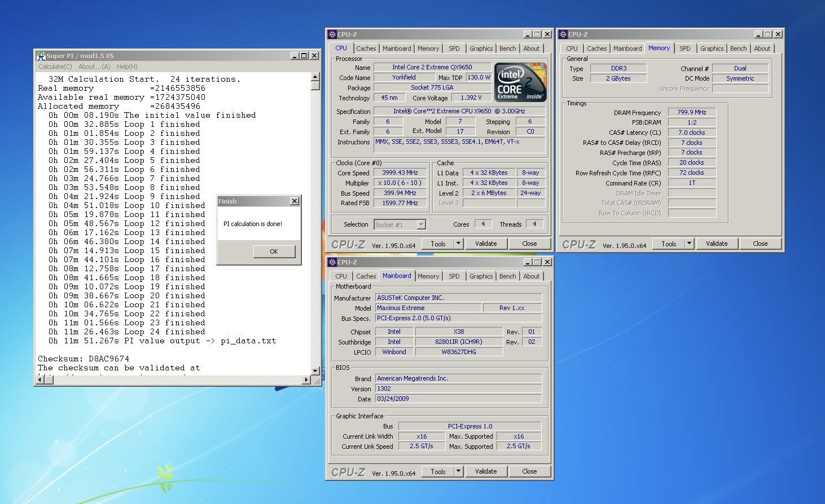Click the Intel Core 2 Extreme logo
Viewport: 825px width, 504px height.
pyautogui.click(x=520, y=82)
